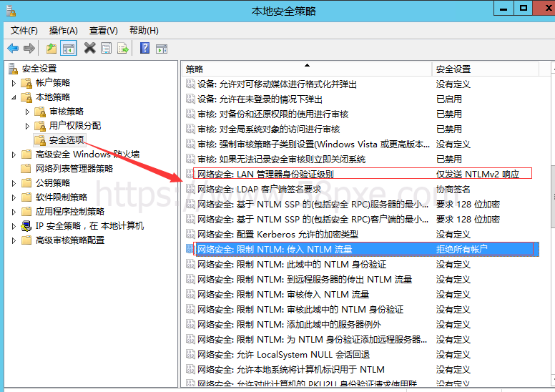Select policy 审核: 对备份和还原权限的使用进行审核
Image resolution: width=555 pixels, height=392 pixels.
(273, 114)
